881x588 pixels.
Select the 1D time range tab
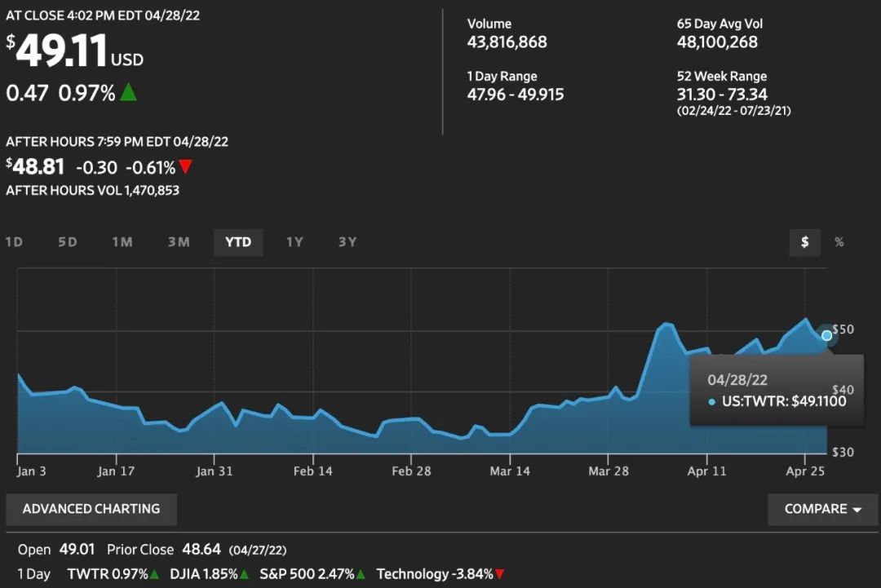coord(14,242)
